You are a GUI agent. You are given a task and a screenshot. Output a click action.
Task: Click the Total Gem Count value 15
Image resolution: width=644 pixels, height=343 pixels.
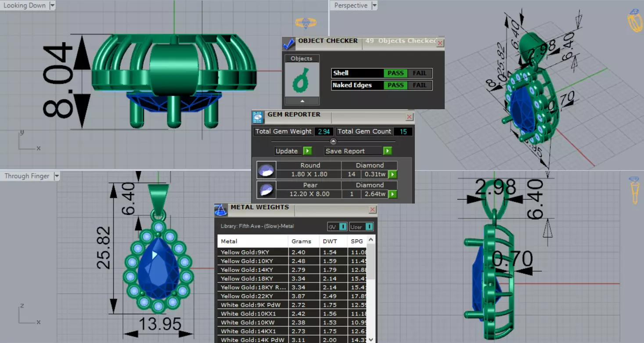pos(403,132)
